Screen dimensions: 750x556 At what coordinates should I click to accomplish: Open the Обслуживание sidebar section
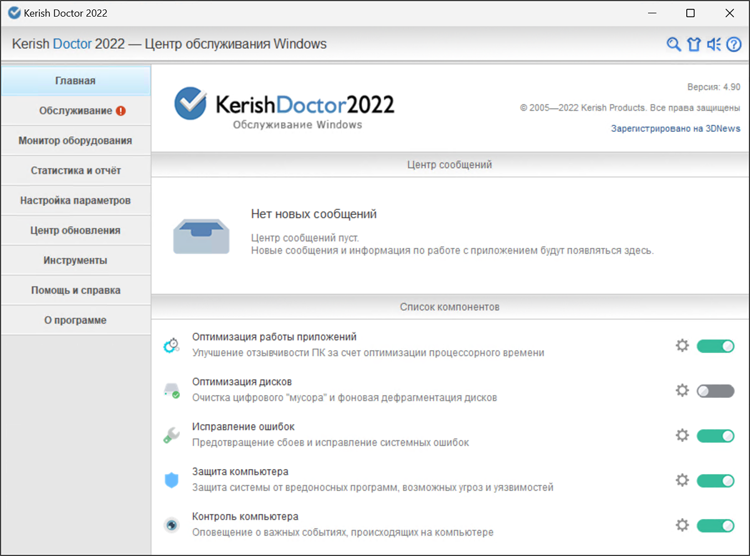(76, 110)
